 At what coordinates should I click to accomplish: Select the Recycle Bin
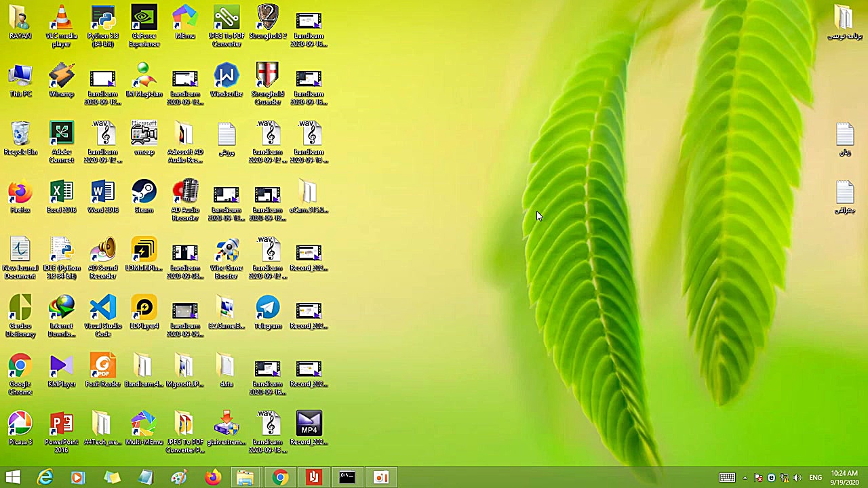[x=20, y=139]
